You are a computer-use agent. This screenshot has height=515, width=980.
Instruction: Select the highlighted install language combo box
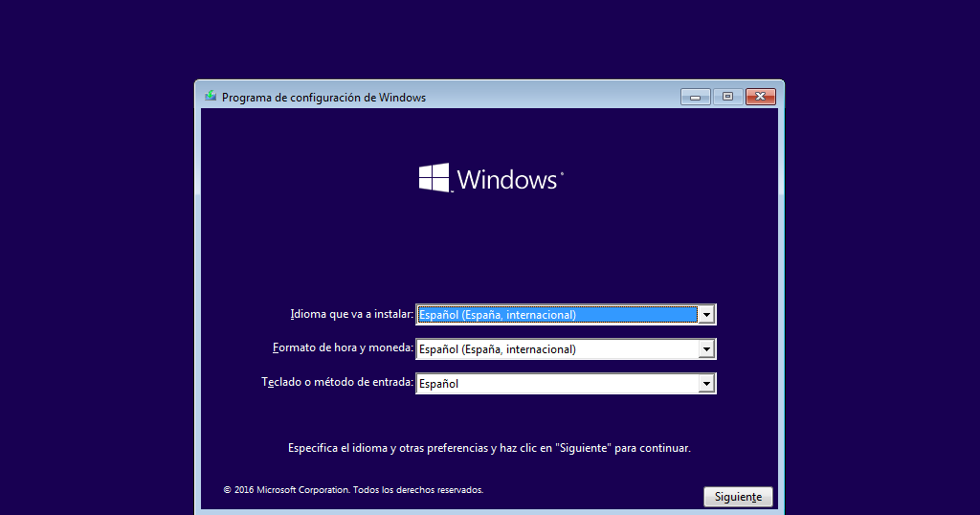pos(566,314)
